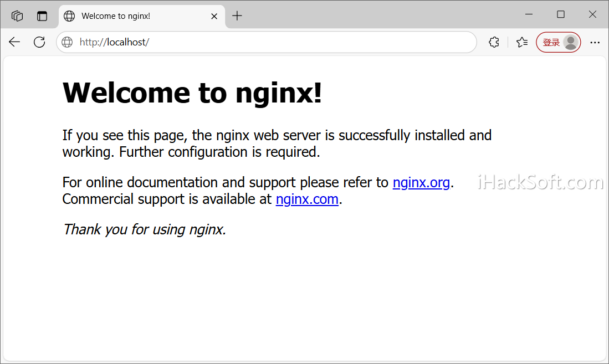
Task: Open the workspaces icon in title bar
Action: pyautogui.click(x=17, y=16)
